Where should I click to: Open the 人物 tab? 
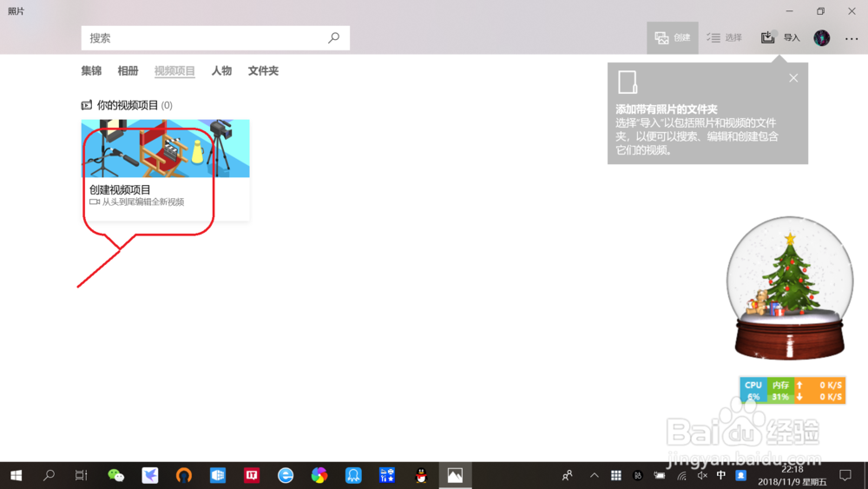pos(221,71)
